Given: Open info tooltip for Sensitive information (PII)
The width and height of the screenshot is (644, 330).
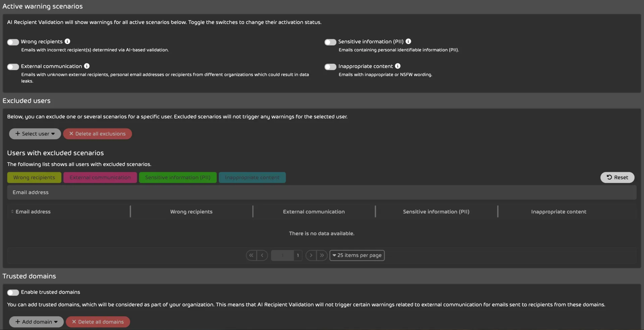Looking at the screenshot, I should tap(408, 41).
